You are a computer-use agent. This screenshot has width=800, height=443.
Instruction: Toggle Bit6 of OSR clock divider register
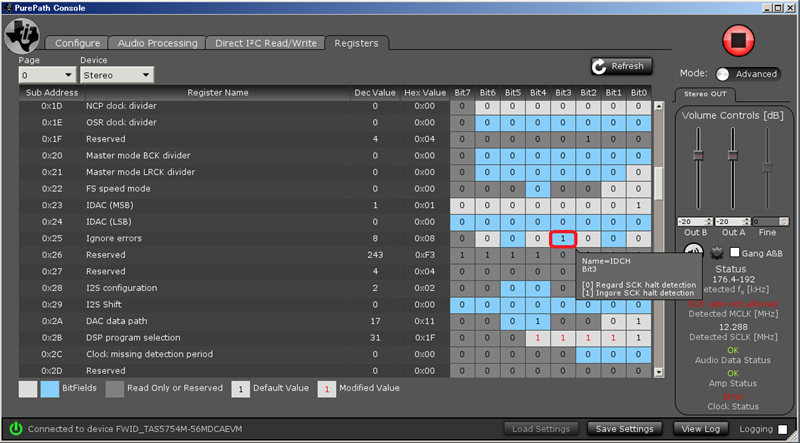coord(488,122)
